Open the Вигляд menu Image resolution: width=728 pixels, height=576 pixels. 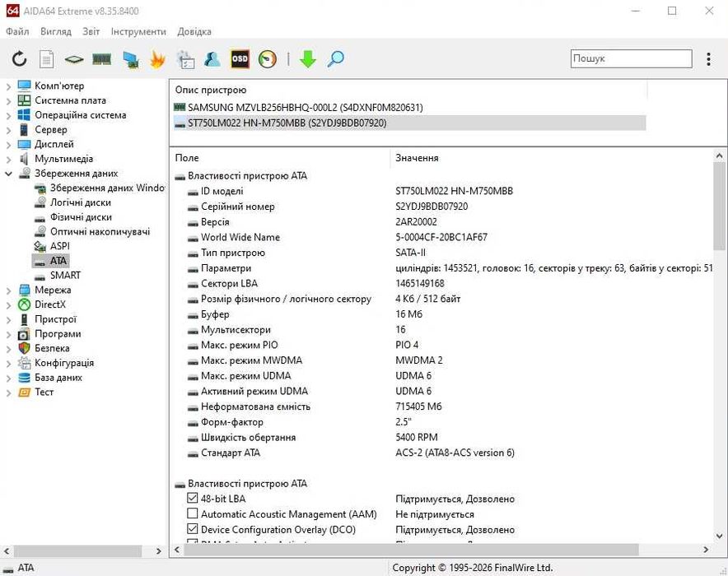(x=56, y=31)
